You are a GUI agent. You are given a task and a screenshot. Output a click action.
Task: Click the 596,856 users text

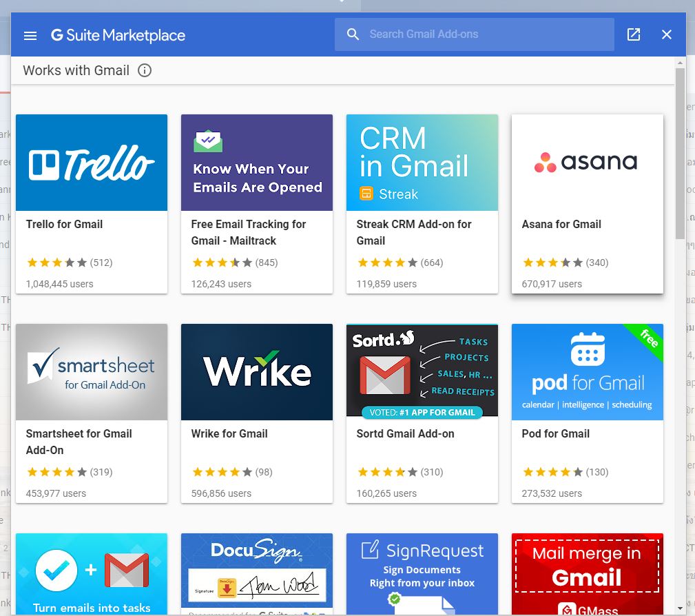pos(221,493)
